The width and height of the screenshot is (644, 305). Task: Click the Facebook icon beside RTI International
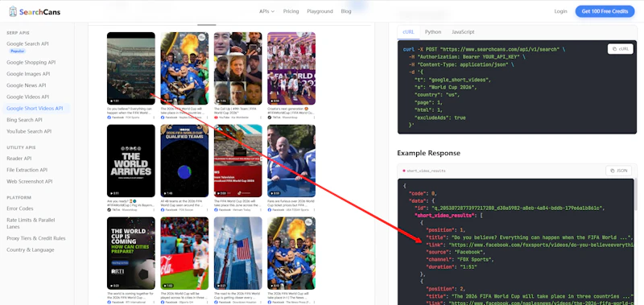[109, 302]
